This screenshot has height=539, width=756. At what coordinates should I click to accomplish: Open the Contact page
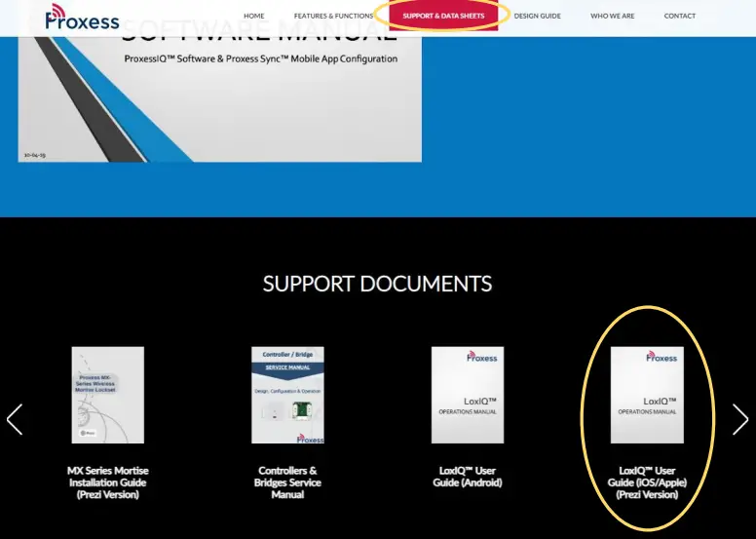679,16
